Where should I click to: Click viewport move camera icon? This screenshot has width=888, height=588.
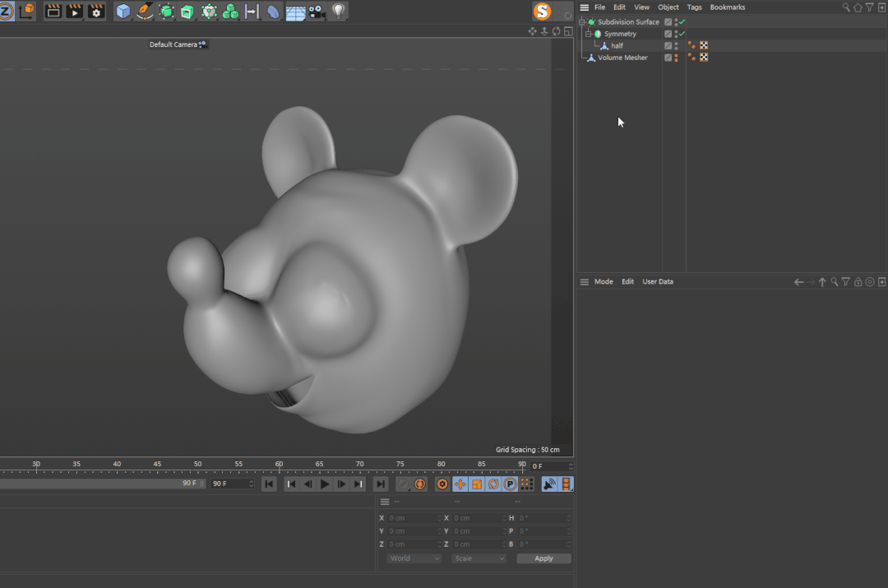[x=532, y=31]
